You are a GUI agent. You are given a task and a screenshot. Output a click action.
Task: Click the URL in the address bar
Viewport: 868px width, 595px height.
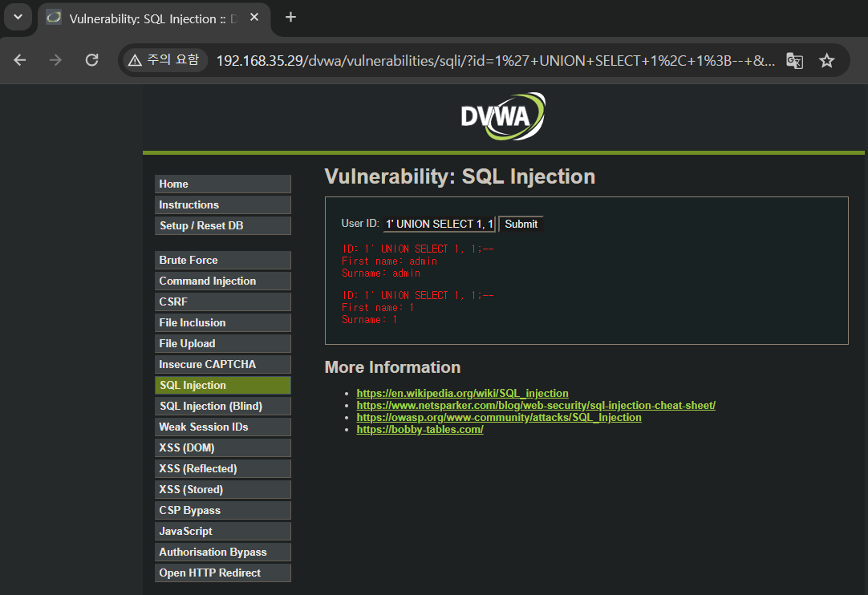click(495, 60)
